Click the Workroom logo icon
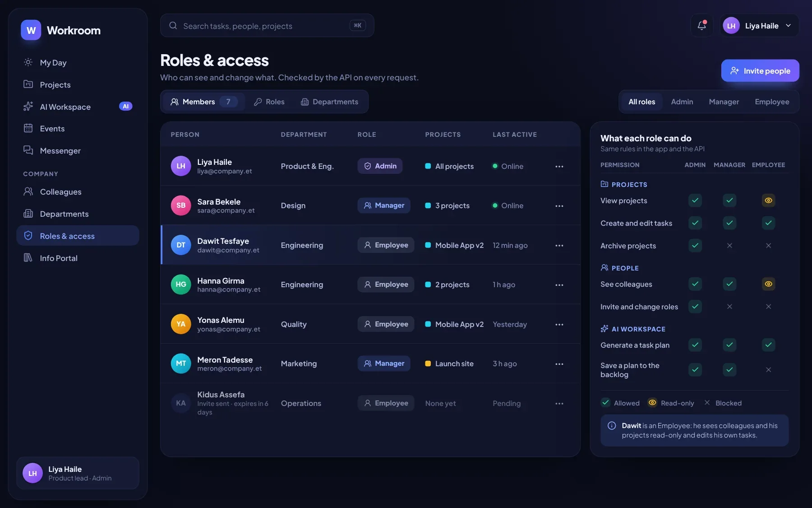 (x=31, y=30)
